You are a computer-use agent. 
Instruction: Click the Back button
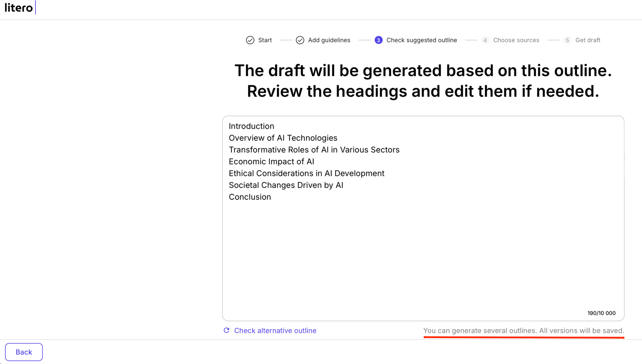click(x=24, y=352)
